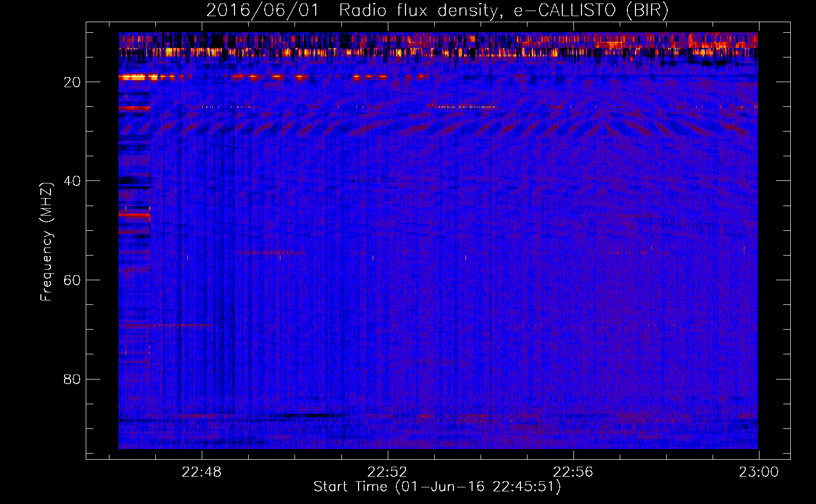816x504 pixels.
Task: Click the 22:52 time tick label
Action: click(x=387, y=472)
